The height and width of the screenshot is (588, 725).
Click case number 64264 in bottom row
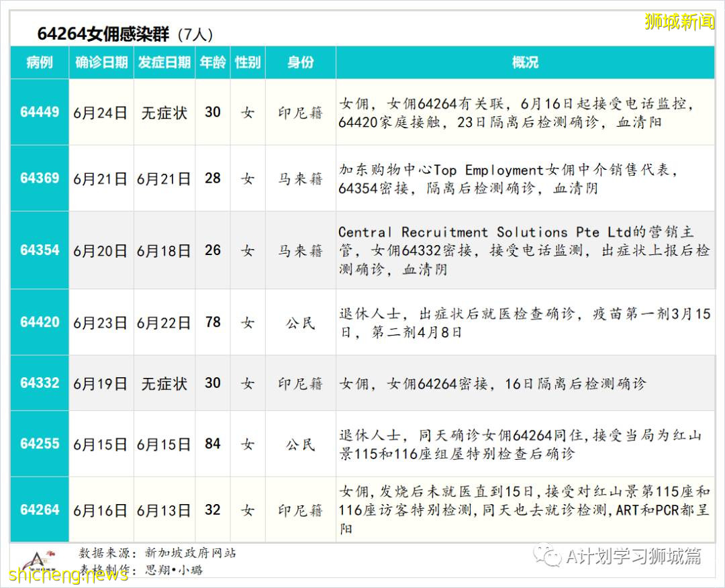tap(40, 509)
